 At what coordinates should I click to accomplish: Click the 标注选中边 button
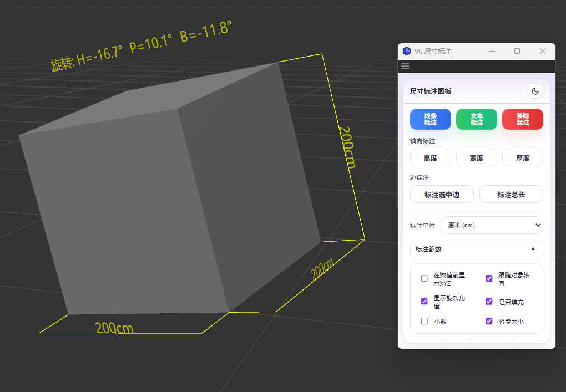point(442,195)
